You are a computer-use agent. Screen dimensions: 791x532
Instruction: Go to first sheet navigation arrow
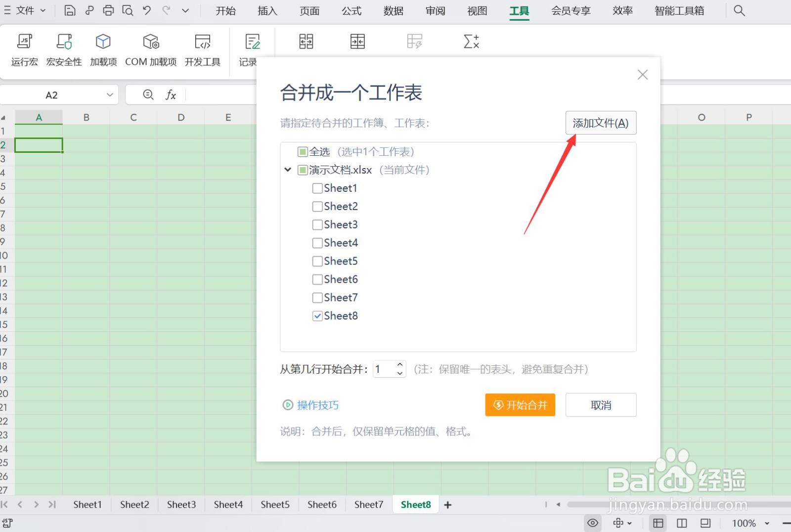click(x=4, y=504)
